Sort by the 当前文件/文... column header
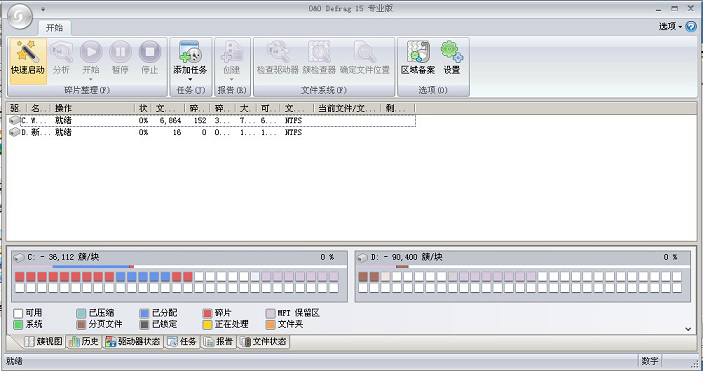703x371 pixels. click(x=347, y=108)
